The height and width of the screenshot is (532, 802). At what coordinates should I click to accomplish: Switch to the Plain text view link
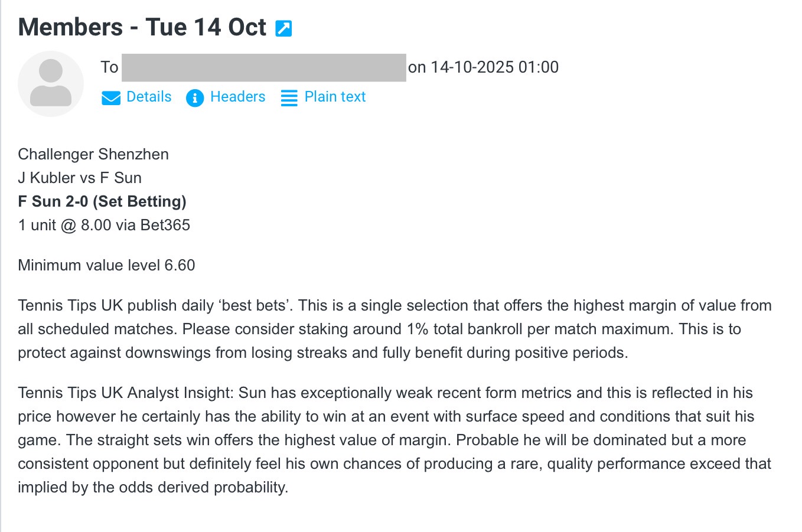pos(335,97)
